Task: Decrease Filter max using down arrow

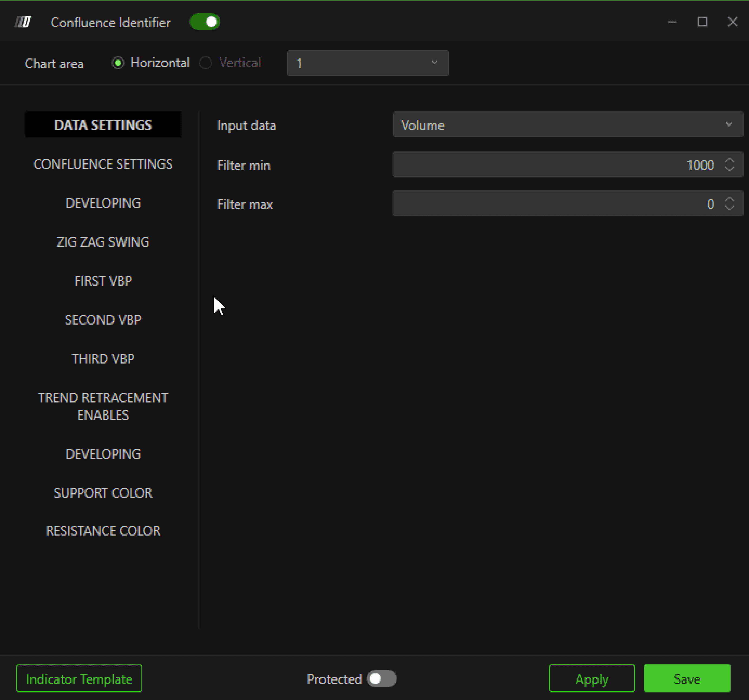Action: point(730,207)
